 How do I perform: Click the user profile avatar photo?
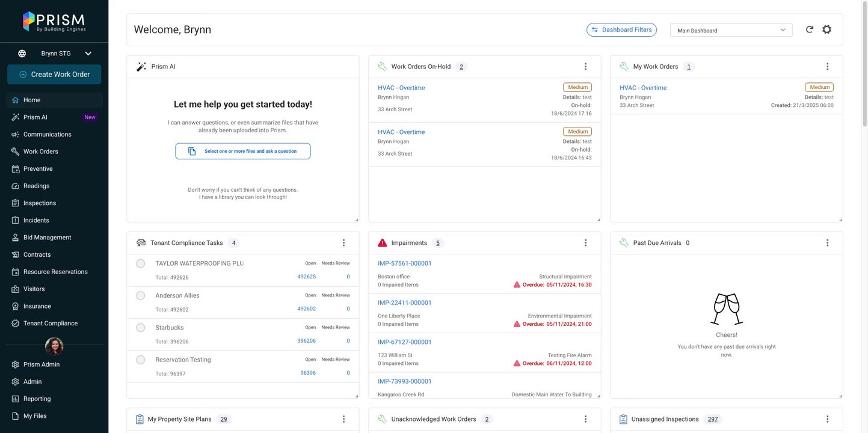(54, 346)
